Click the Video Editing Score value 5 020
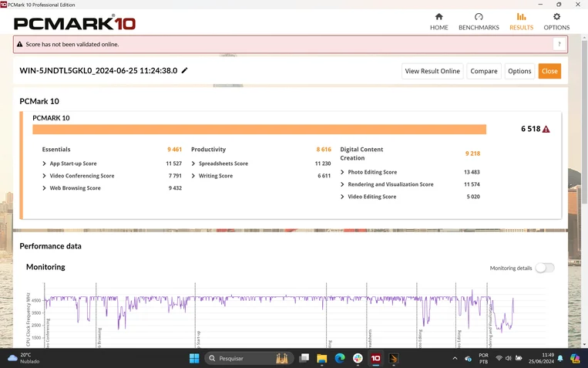This screenshot has height=368, width=588. 473,197
